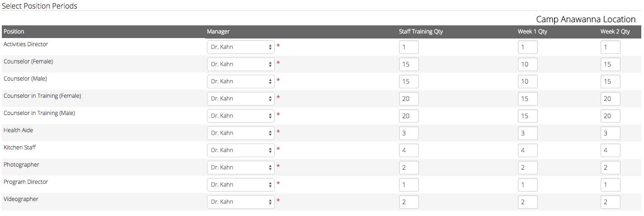The width and height of the screenshot is (644, 216).
Task: Select Manager dropdown for Program Director
Action: coord(240,185)
